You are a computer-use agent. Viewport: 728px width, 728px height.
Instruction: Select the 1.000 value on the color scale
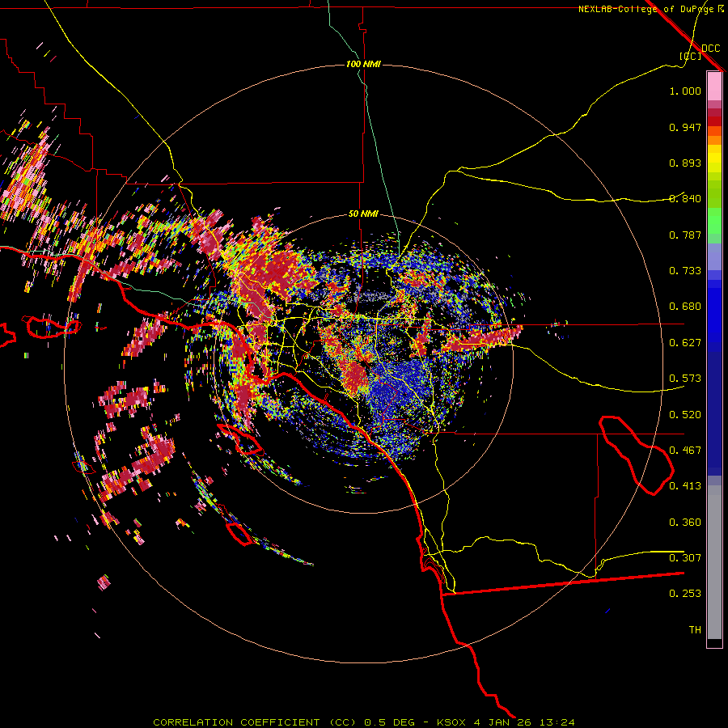click(x=685, y=91)
